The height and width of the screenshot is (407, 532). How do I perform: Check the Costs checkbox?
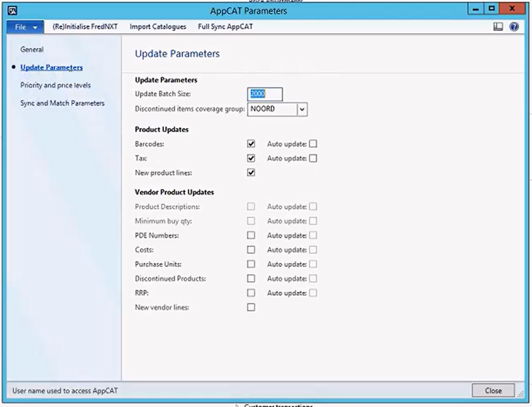(251, 250)
